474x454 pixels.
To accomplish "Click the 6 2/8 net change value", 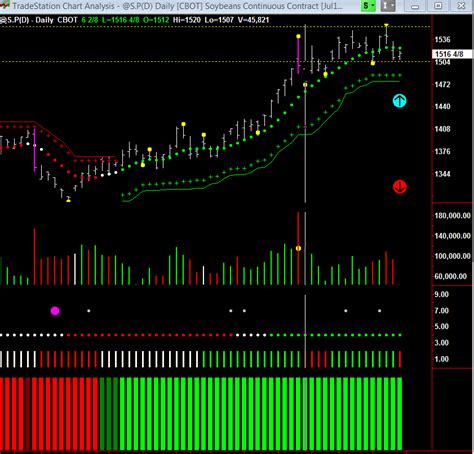I will click(x=90, y=20).
